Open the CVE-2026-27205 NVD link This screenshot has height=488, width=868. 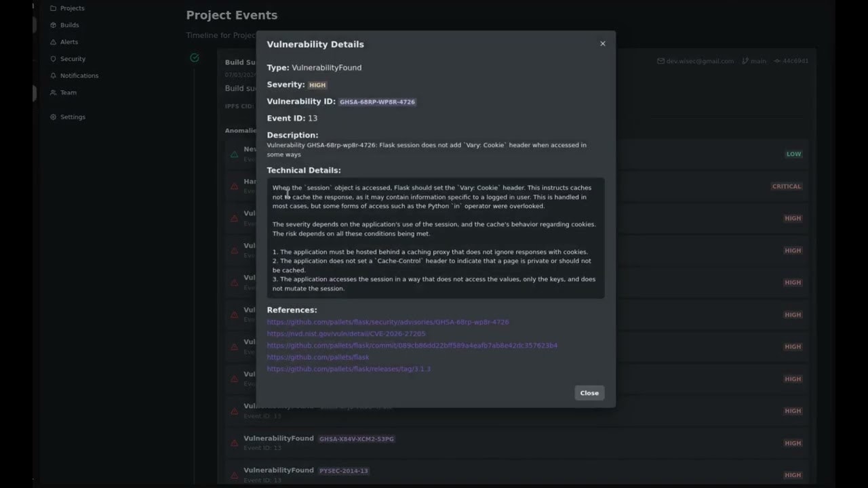tap(346, 333)
